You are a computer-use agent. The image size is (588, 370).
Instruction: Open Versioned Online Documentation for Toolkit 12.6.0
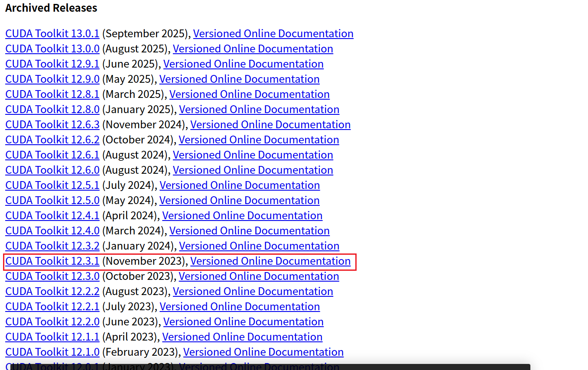tap(253, 170)
